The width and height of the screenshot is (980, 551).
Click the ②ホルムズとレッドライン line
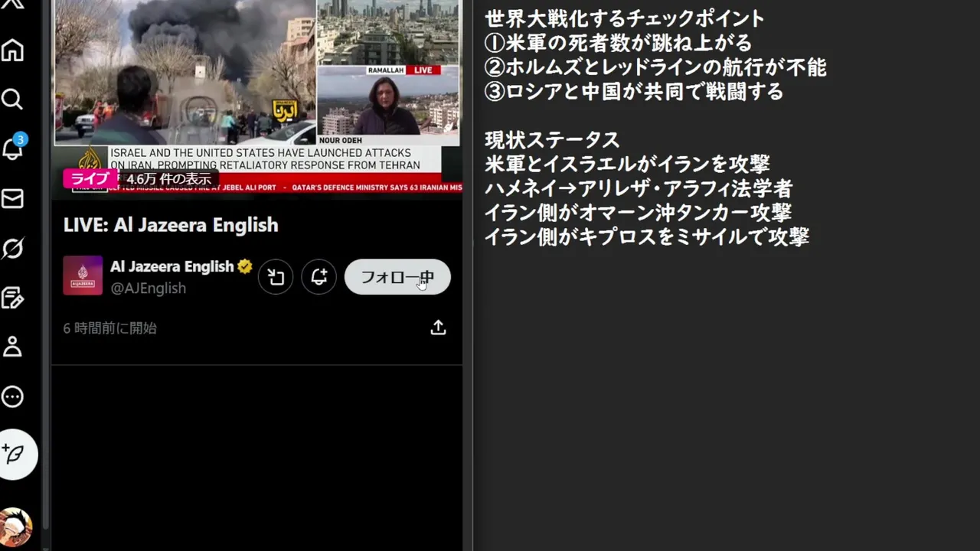pos(655,67)
